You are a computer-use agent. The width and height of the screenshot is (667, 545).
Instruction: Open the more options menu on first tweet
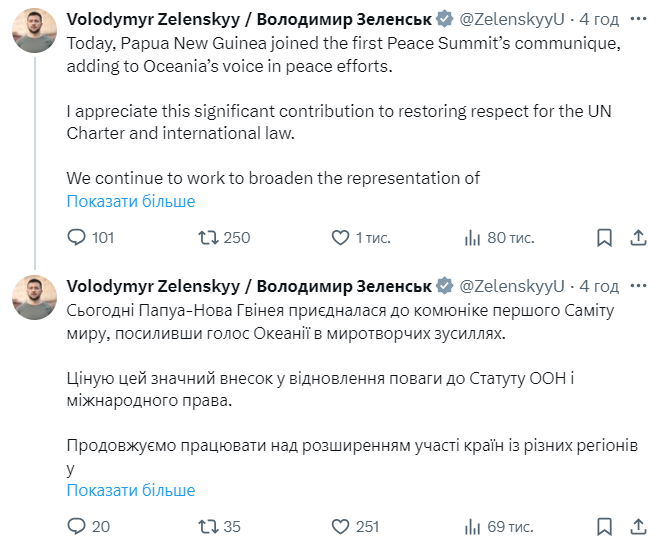(x=638, y=19)
